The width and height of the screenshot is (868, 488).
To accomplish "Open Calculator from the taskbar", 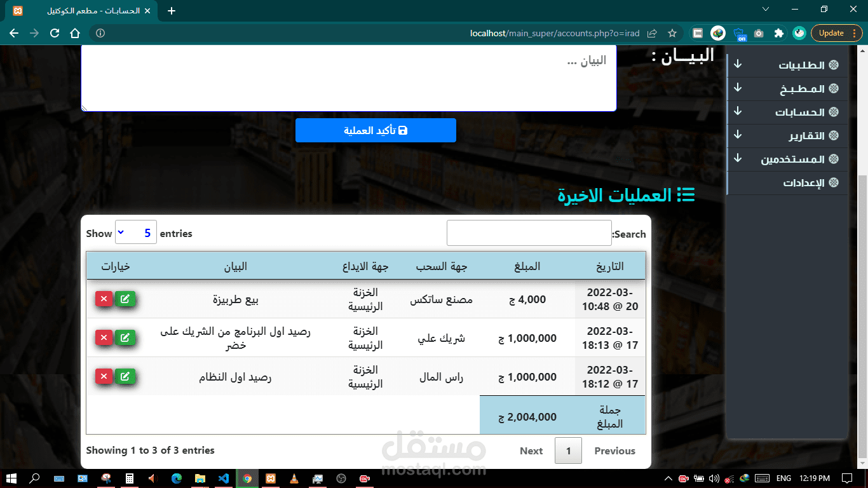I will click(130, 478).
